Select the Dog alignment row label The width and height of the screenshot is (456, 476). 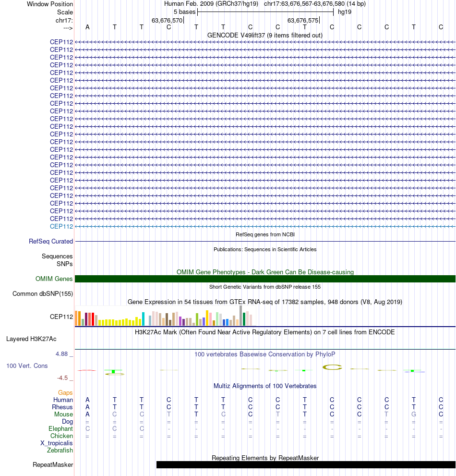click(67, 422)
